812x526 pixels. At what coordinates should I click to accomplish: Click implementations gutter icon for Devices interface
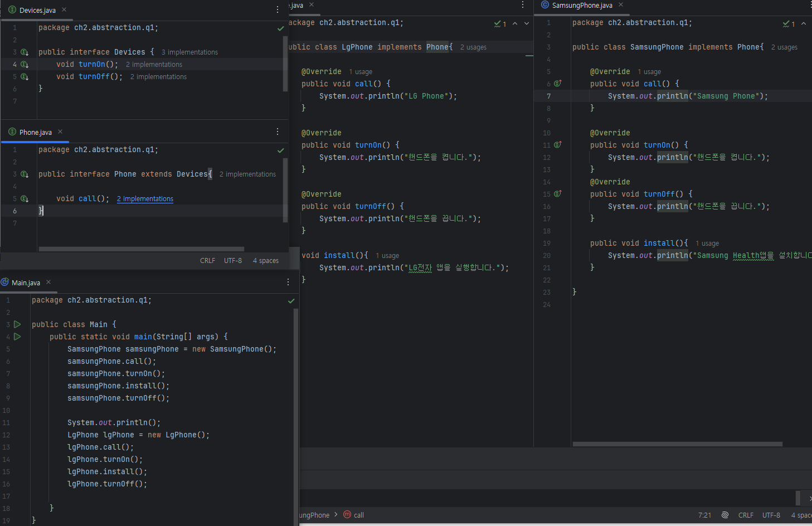point(25,52)
